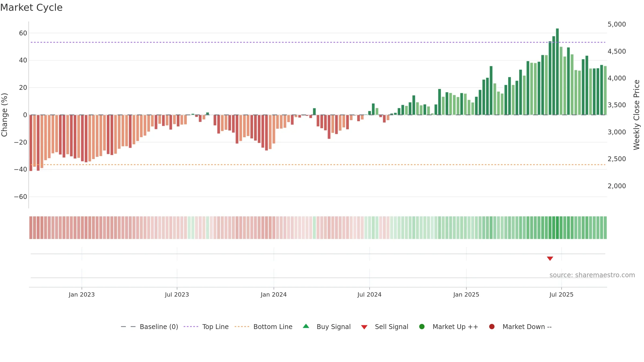This screenshot has width=644, height=362.
Task: Click the −60 tick on the left axis
Action: [21, 197]
